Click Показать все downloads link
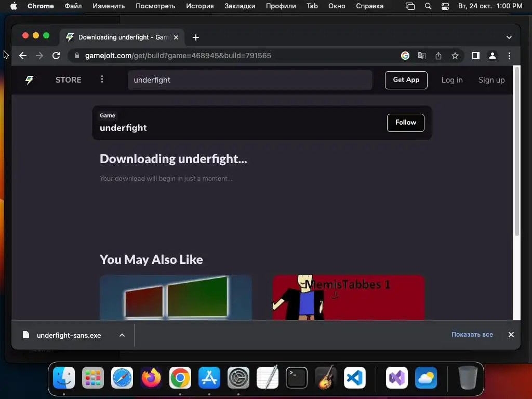 472,335
